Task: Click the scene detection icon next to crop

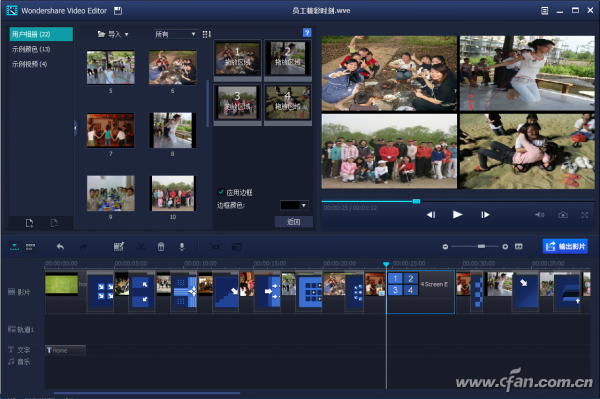Action: pos(237,247)
